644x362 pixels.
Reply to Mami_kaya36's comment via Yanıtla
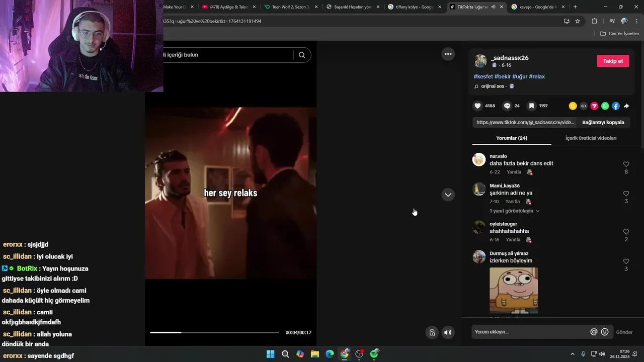(513, 202)
